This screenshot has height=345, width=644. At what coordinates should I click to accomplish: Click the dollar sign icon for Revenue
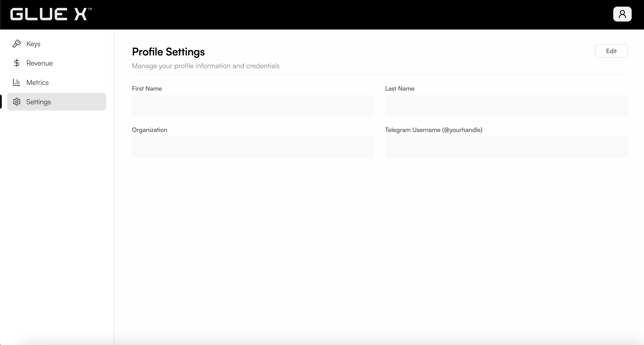[16, 63]
